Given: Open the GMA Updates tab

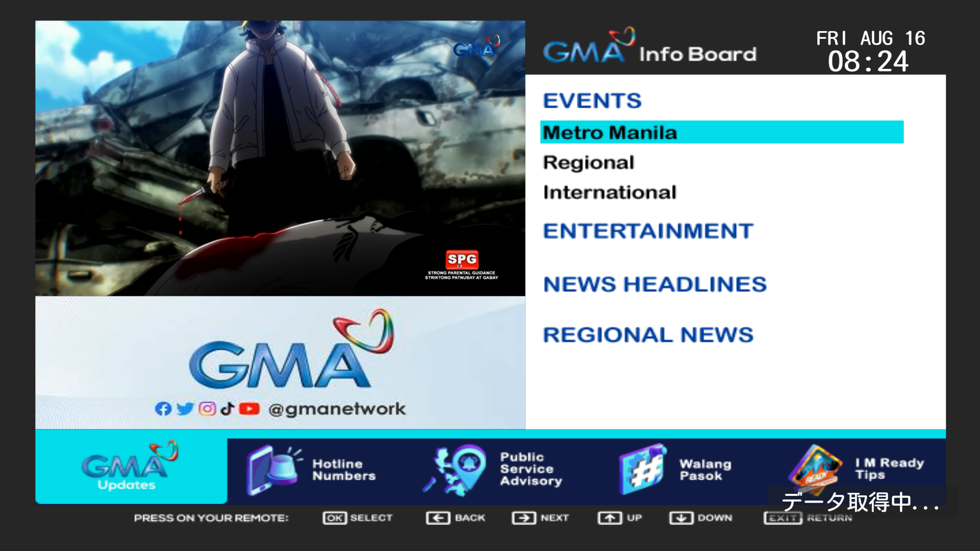Looking at the screenshot, I should pos(131,467).
